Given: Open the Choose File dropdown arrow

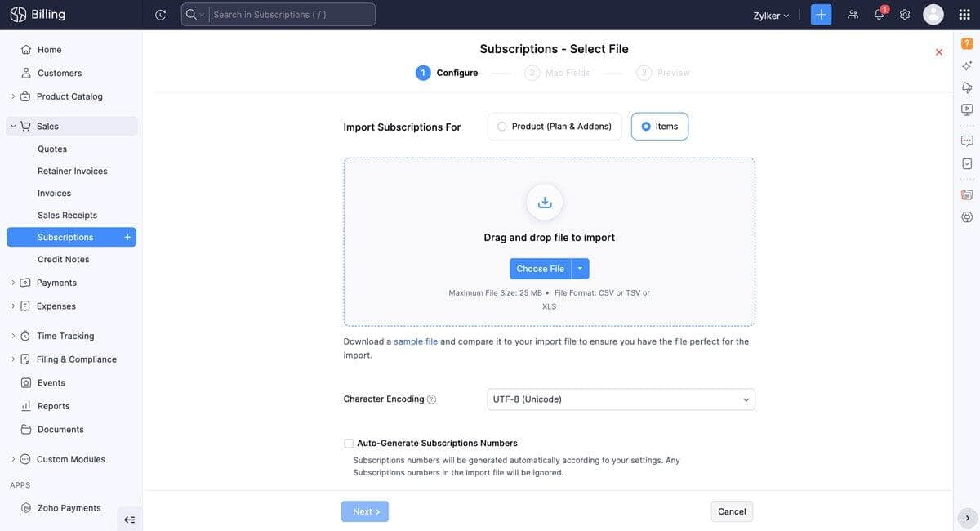Looking at the screenshot, I should click(580, 269).
